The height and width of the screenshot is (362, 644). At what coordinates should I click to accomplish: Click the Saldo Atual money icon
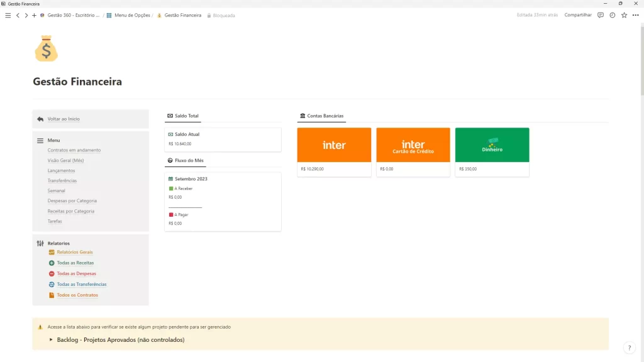(170, 134)
